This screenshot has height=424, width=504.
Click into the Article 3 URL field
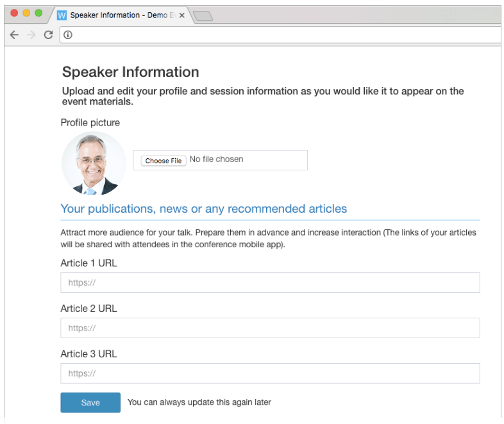tap(270, 373)
